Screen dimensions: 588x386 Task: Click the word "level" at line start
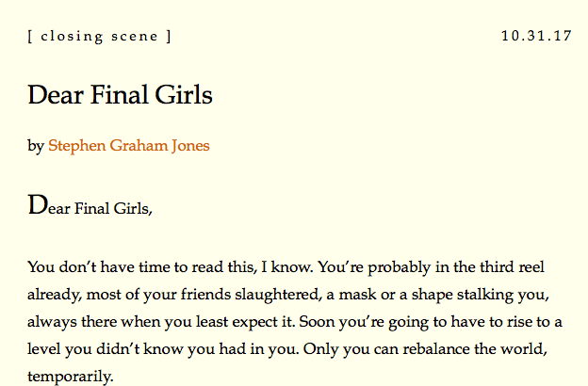click(x=44, y=349)
